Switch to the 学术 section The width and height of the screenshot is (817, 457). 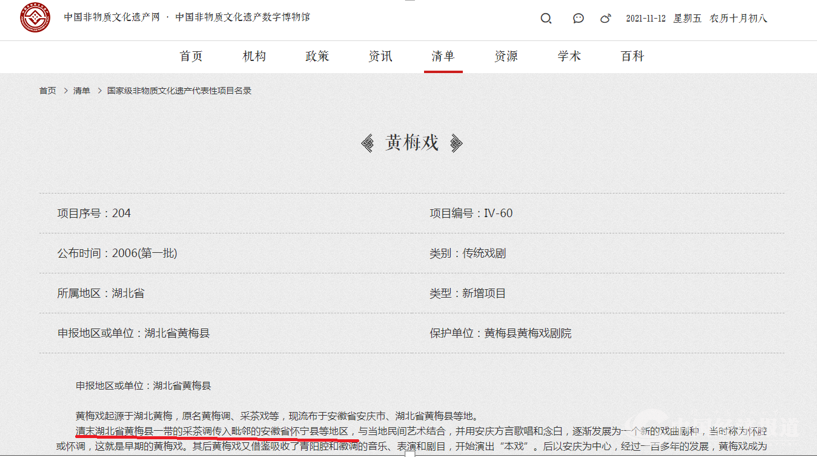click(569, 56)
